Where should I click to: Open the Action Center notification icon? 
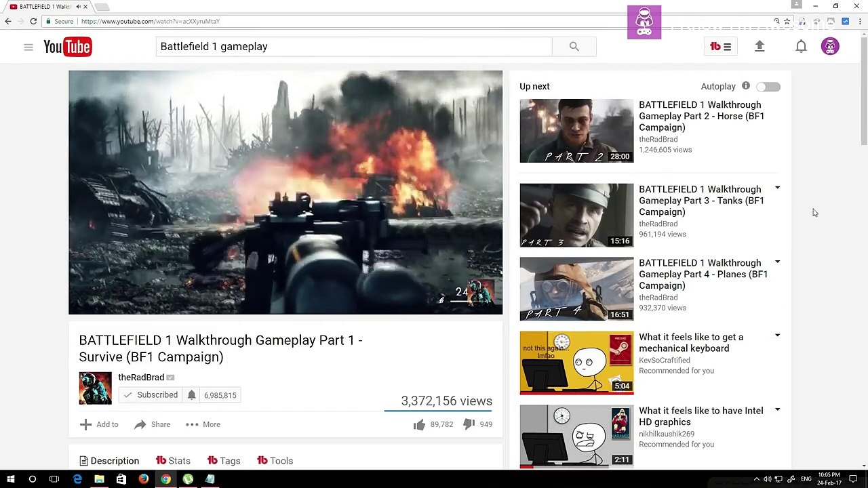point(853,479)
